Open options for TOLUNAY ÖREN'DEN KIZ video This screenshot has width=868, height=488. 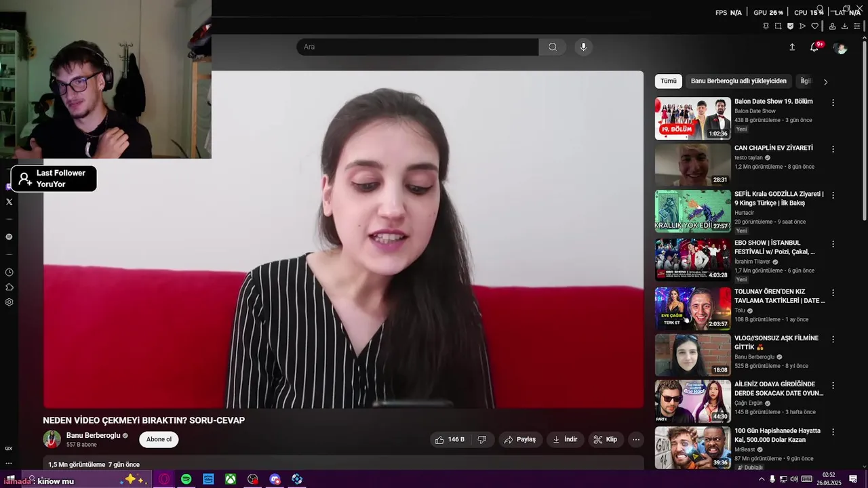coord(833,293)
